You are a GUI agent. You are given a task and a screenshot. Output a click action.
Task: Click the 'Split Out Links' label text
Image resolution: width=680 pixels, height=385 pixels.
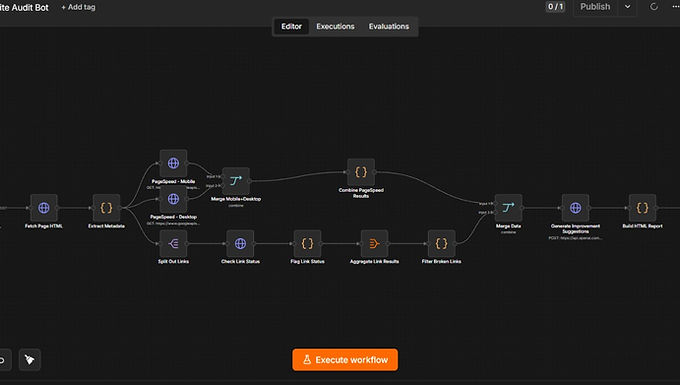(x=173, y=261)
